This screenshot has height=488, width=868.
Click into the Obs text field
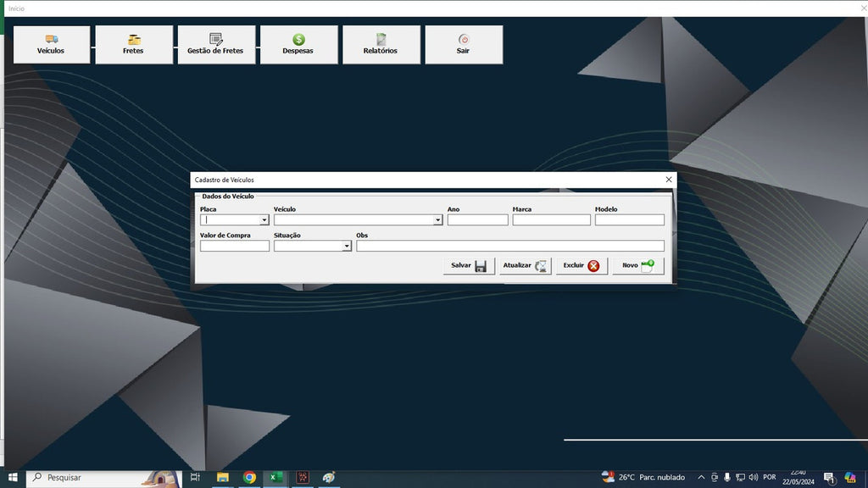pos(510,247)
